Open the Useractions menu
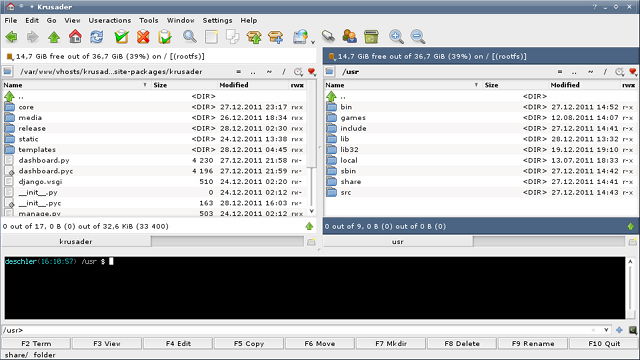This screenshot has width=640, height=360. pos(110,20)
